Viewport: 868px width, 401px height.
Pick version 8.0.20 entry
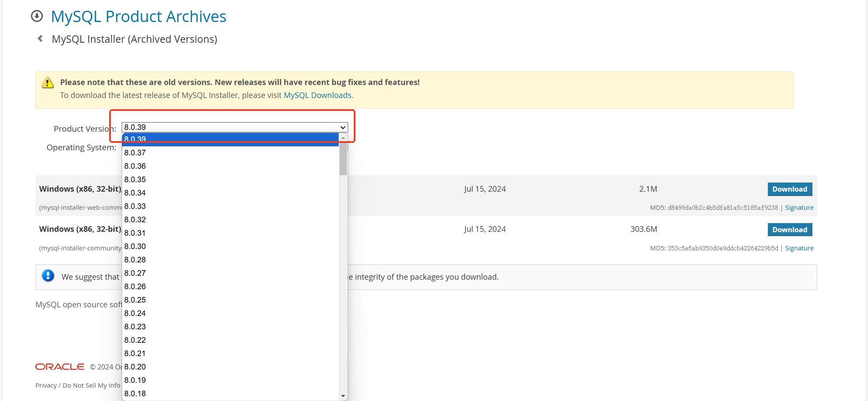[x=230, y=367]
